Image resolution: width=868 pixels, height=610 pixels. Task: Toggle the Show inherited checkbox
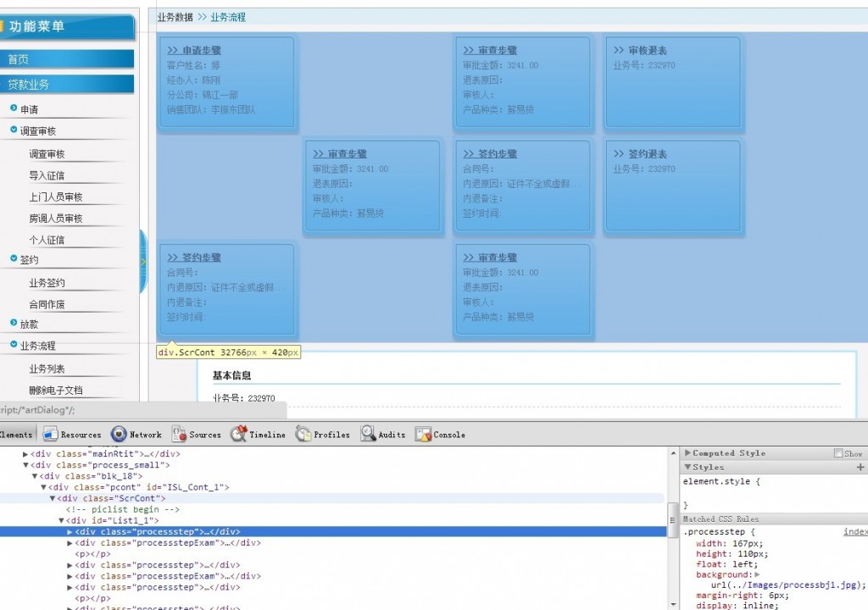tap(838, 452)
